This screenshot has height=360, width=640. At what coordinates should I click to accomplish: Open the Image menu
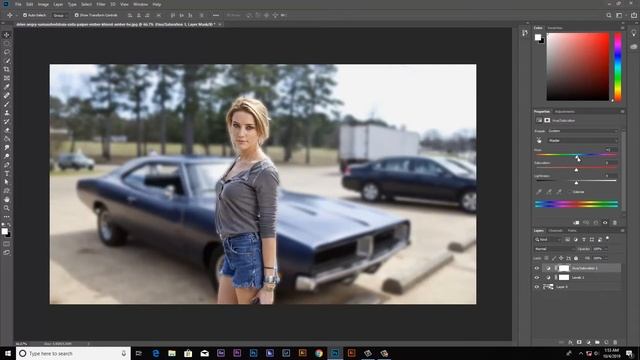click(43, 4)
